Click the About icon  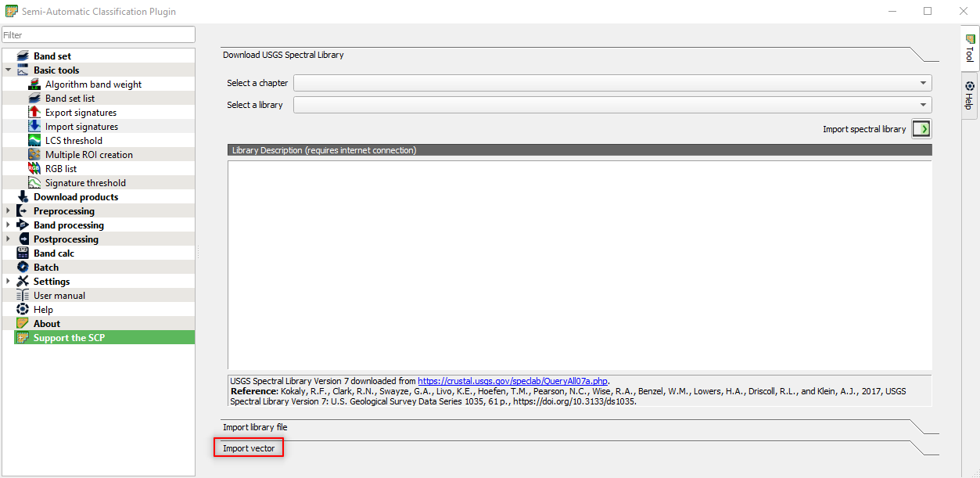pyautogui.click(x=23, y=324)
